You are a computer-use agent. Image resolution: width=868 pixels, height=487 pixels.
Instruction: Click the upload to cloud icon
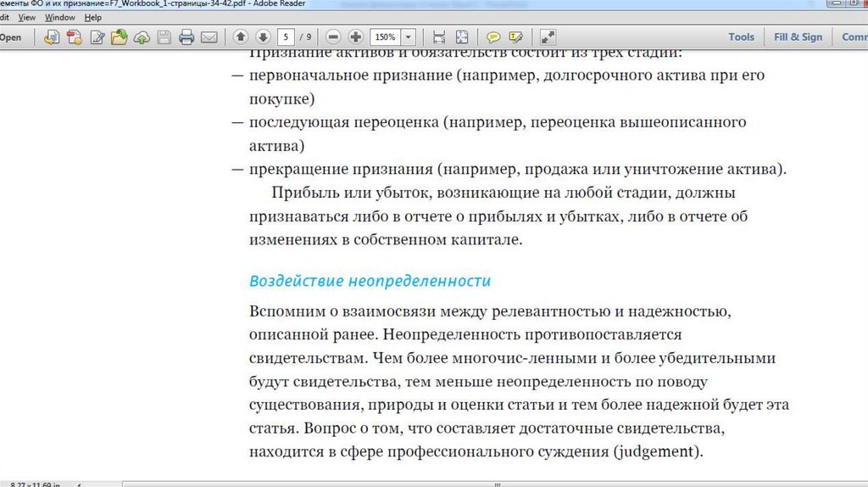pos(142,37)
